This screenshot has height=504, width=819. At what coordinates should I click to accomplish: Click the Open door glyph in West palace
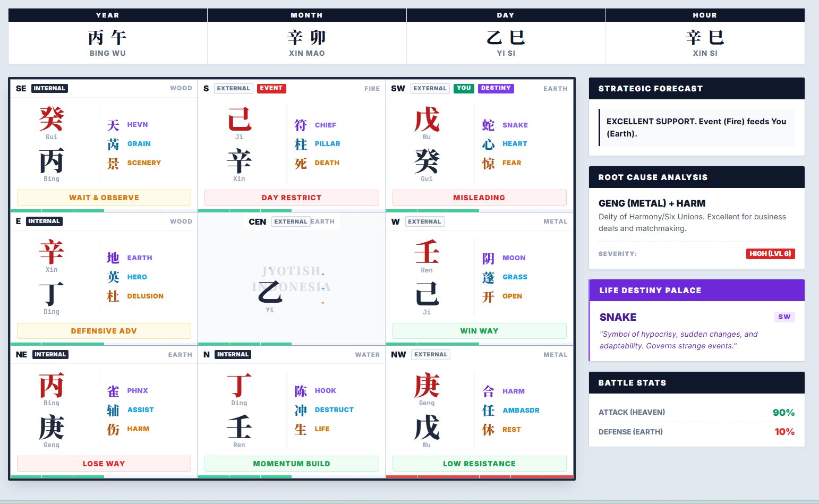pyautogui.click(x=488, y=297)
